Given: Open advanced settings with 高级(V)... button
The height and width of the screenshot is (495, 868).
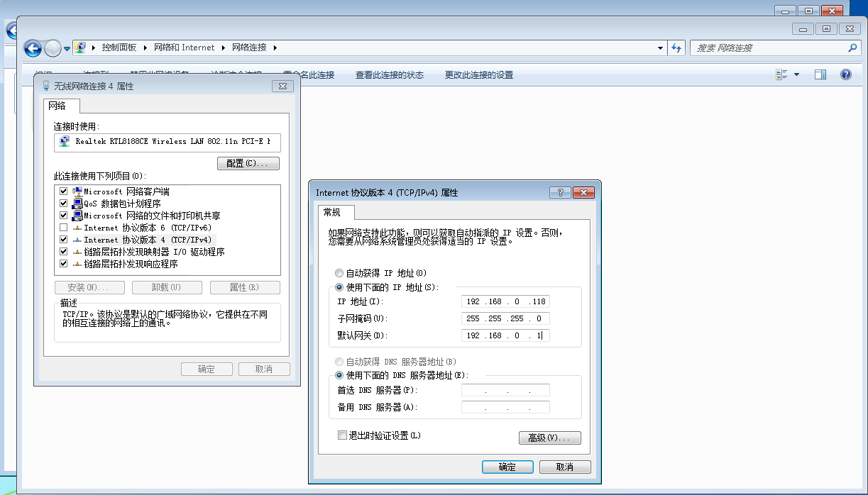Looking at the screenshot, I should [550, 438].
